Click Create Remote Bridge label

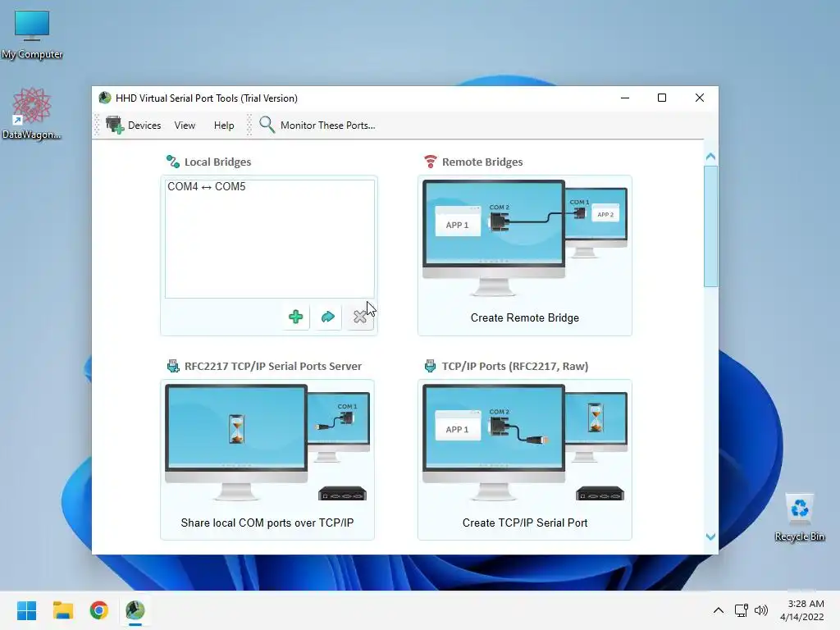click(525, 317)
